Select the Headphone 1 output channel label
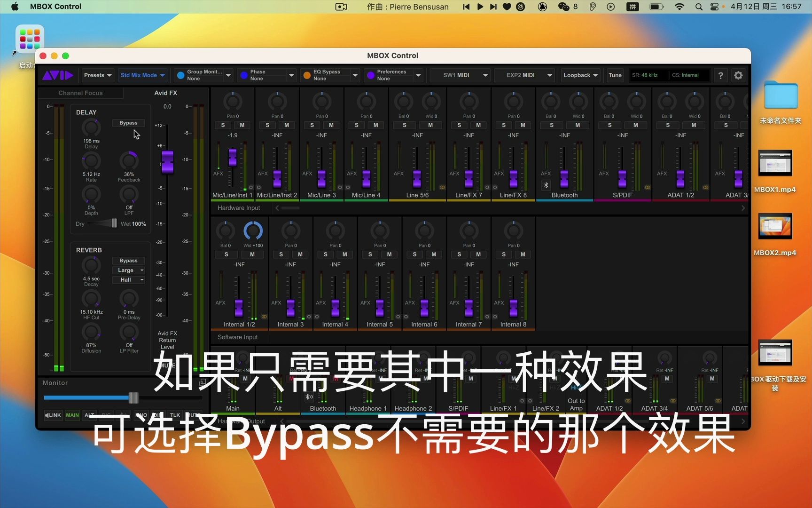 368,409
